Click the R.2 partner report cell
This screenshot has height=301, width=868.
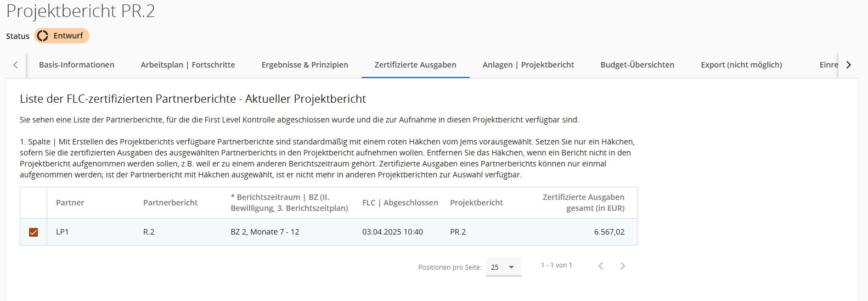(149, 232)
